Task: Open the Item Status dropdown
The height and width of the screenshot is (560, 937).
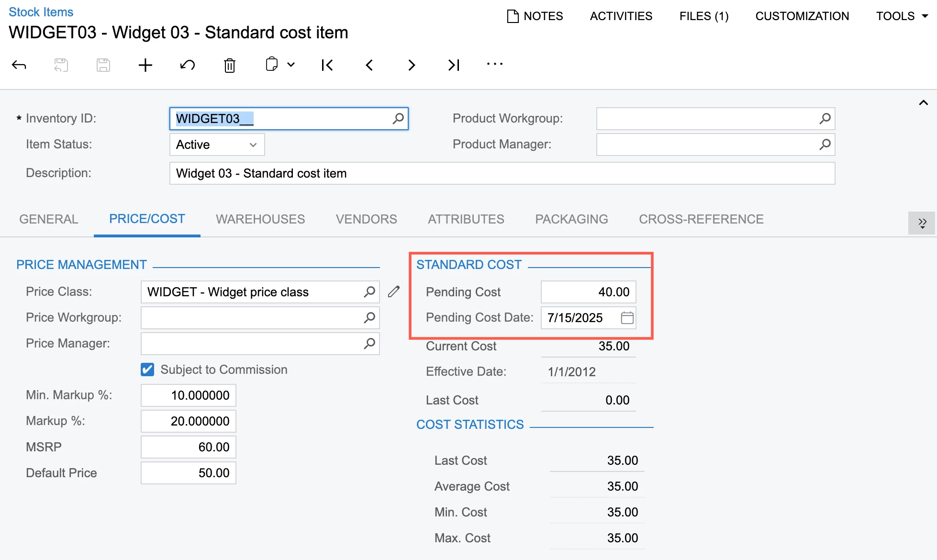Action: [x=252, y=145]
